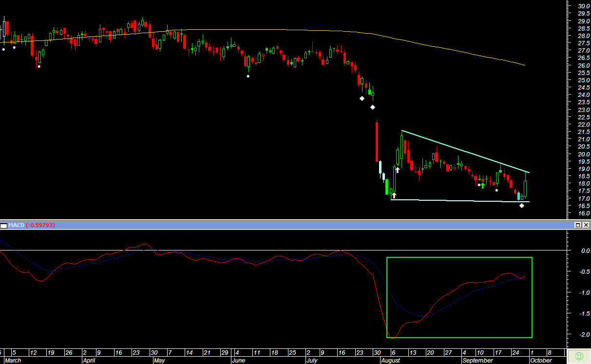Click the April label on date axis

[x=89, y=361]
